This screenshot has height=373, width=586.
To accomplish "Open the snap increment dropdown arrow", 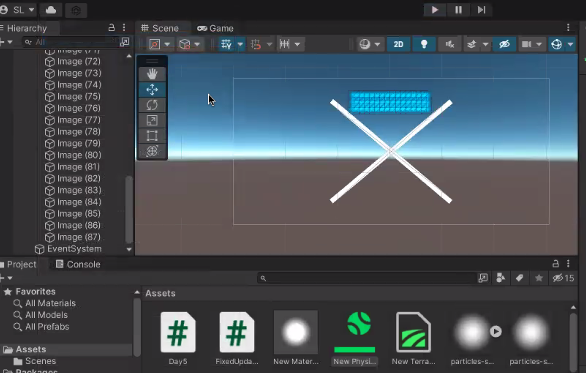I will coord(297,44).
